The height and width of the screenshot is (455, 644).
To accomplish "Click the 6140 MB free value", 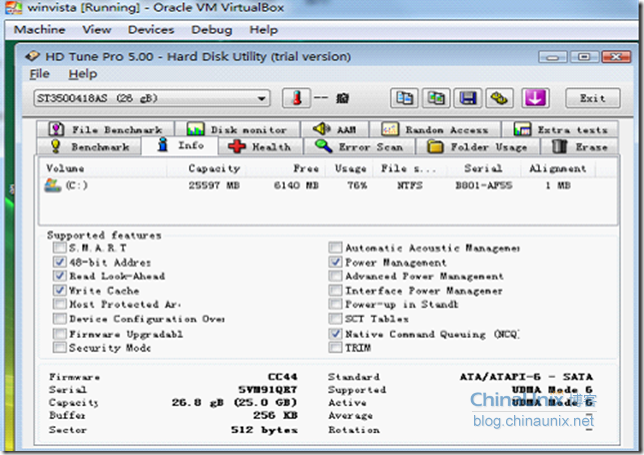I will point(296,185).
